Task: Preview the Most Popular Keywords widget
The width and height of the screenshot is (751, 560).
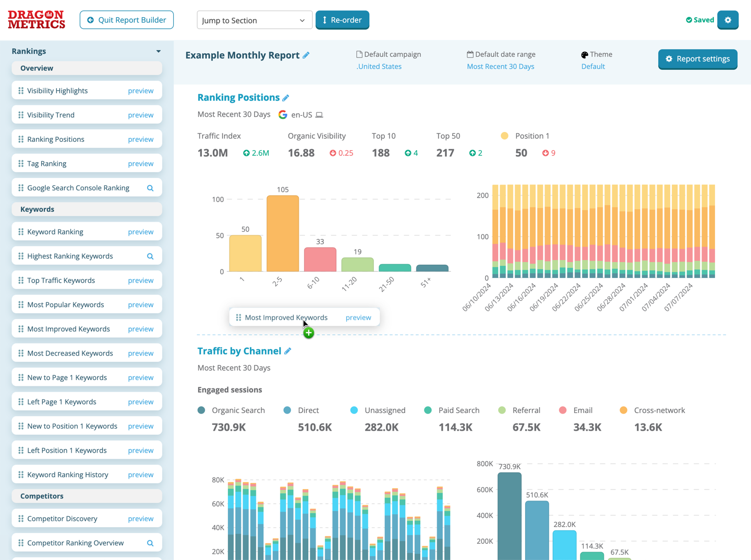Action: coord(141,305)
